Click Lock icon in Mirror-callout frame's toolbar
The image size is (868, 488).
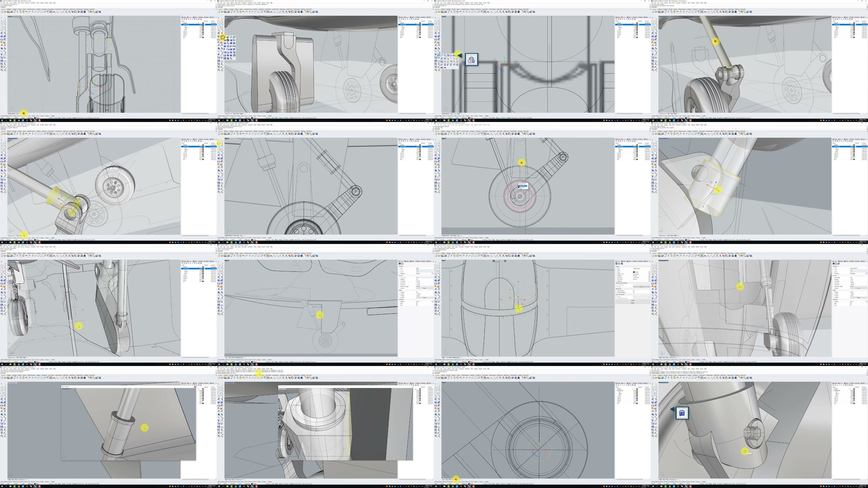pyautogui.click(x=503, y=11)
